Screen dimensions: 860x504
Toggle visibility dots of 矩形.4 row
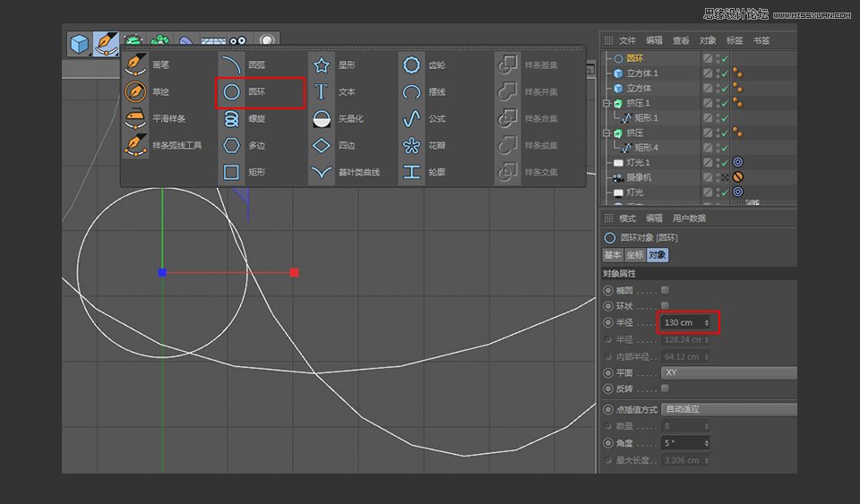718,148
